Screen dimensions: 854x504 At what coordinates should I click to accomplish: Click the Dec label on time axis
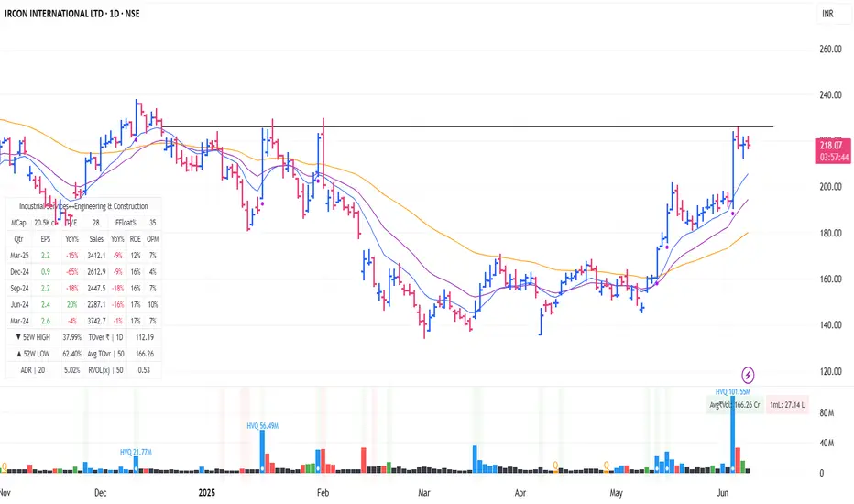click(x=100, y=493)
